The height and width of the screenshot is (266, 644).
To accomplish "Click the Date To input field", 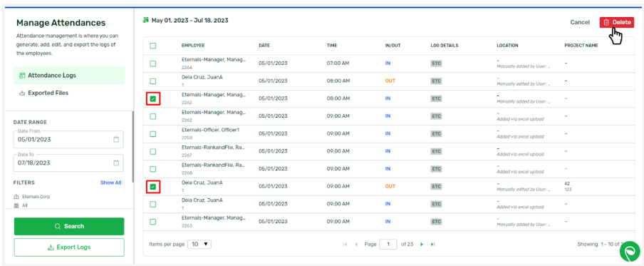I will 68,163.
